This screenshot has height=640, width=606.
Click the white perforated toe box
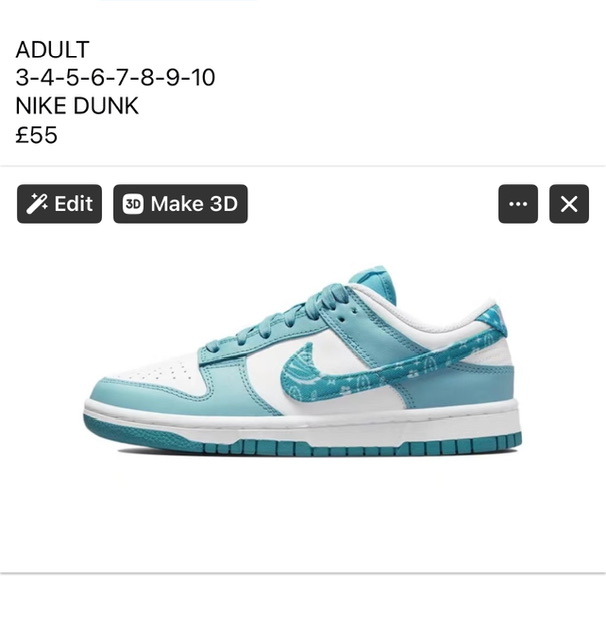[161, 372]
